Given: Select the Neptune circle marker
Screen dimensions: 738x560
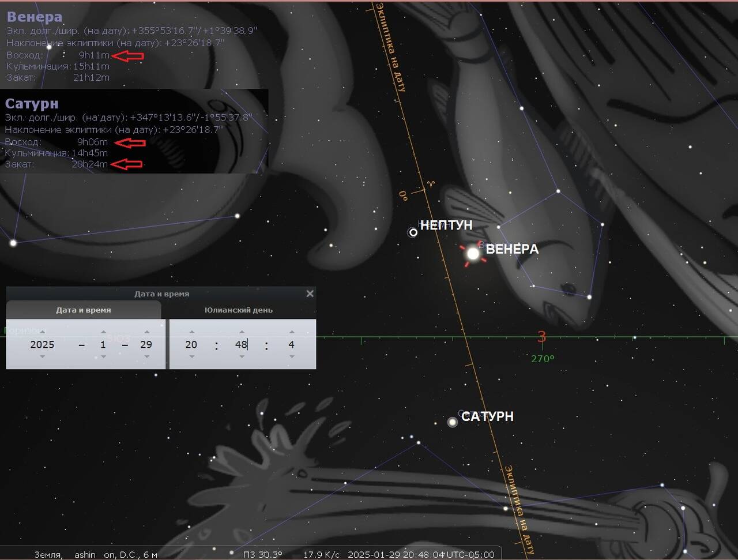Looking at the screenshot, I should [x=413, y=232].
